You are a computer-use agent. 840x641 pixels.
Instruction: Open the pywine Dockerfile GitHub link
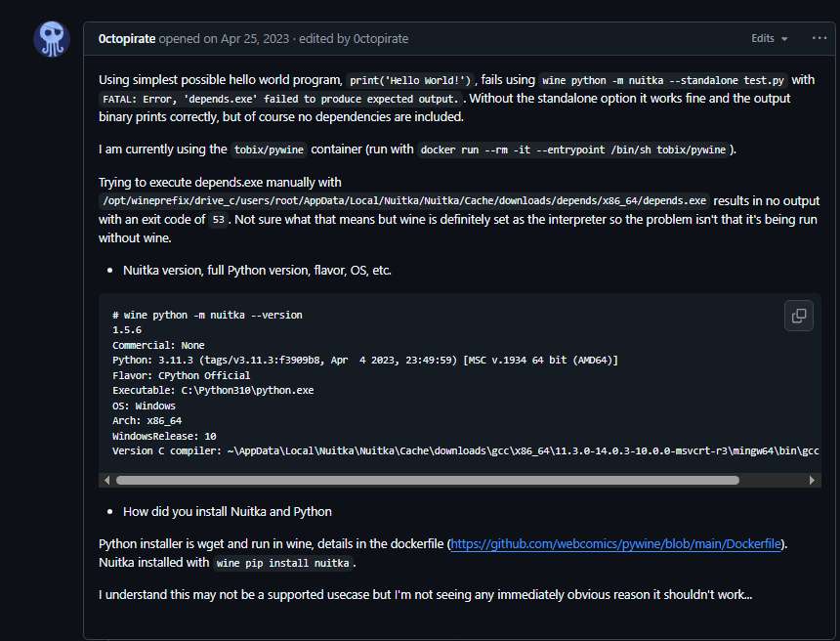coord(615,544)
